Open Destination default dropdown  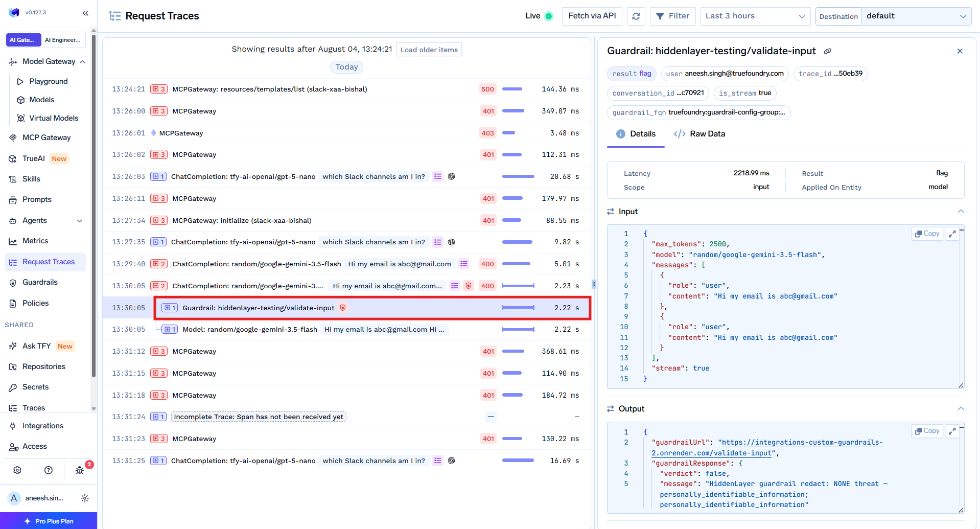point(917,16)
